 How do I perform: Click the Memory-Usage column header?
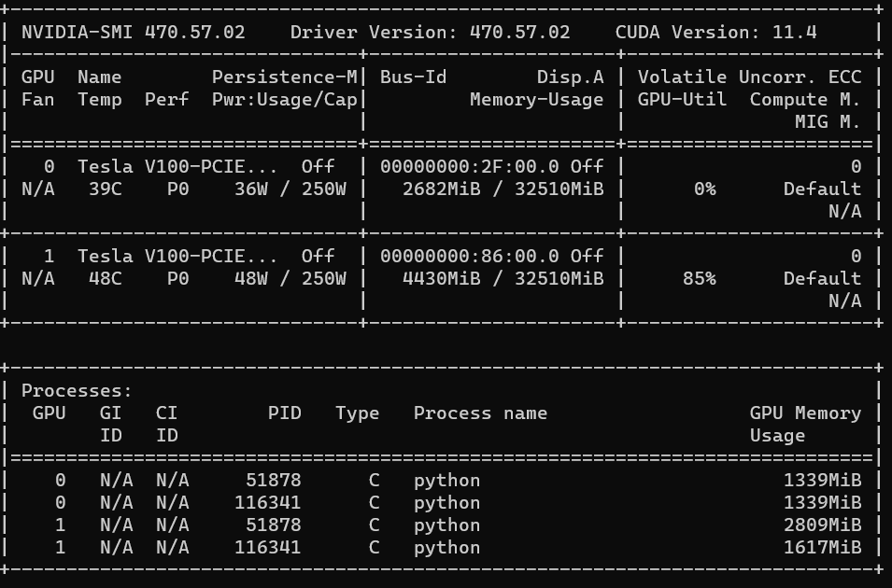coord(536,99)
